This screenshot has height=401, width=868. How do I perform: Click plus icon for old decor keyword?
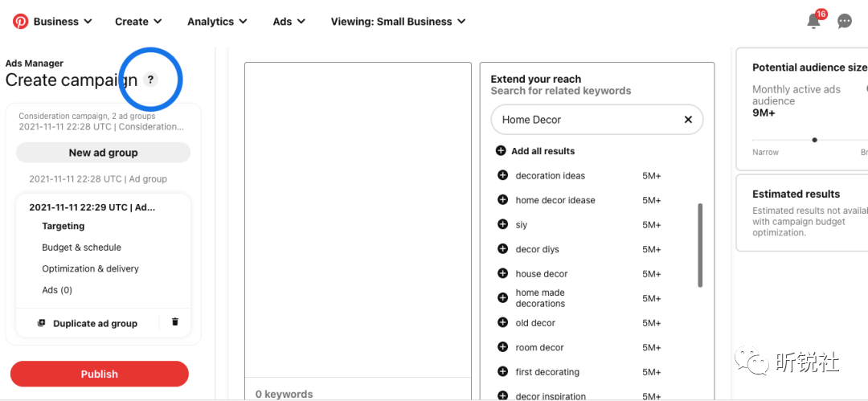pos(502,322)
